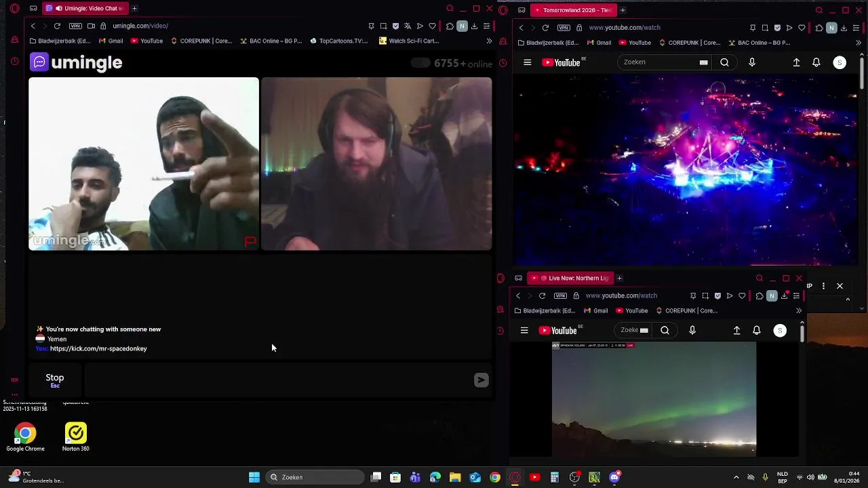Image resolution: width=868 pixels, height=488 pixels.
Task: Open Easy Setup menu in Umingle window
Action: click(x=486, y=26)
